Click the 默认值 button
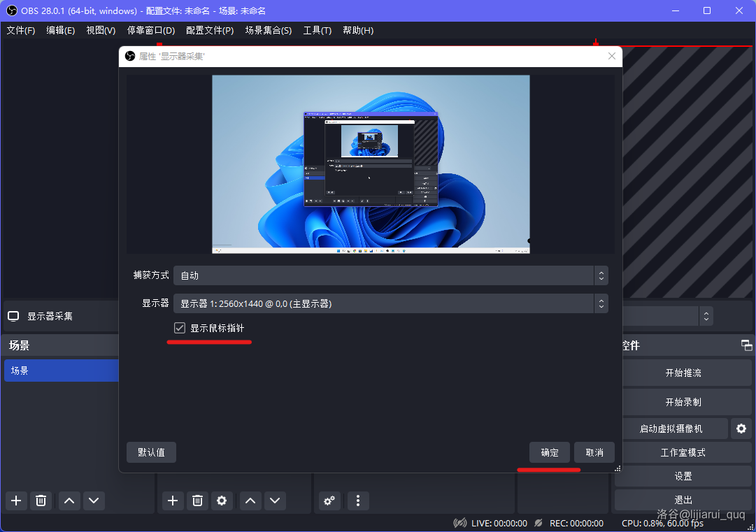 (x=151, y=452)
